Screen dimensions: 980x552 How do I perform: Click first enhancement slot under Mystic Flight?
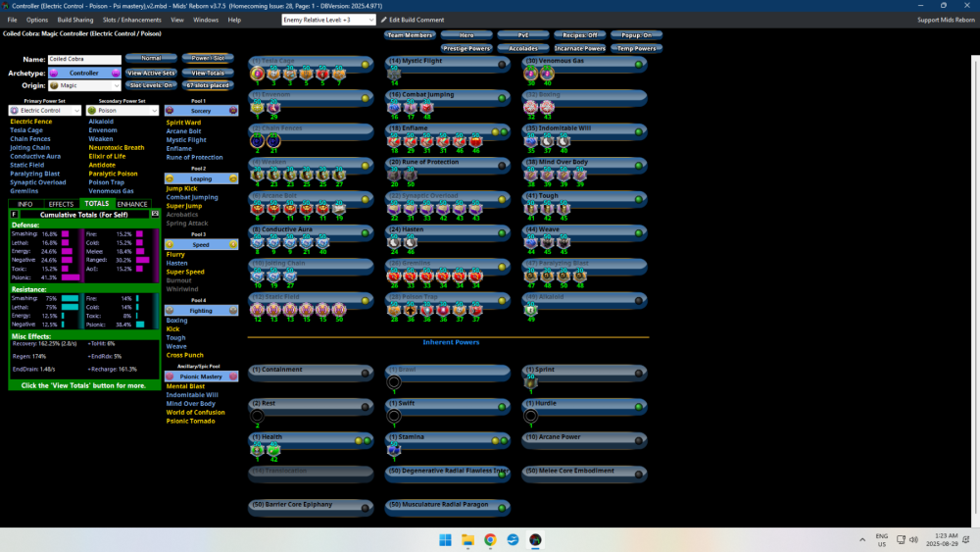click(x=394, y=75)
